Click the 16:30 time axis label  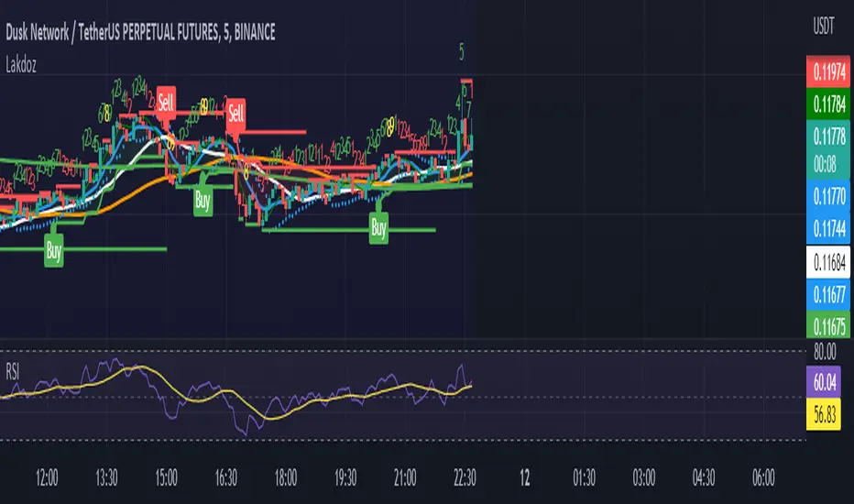click(x=226, y=477)
